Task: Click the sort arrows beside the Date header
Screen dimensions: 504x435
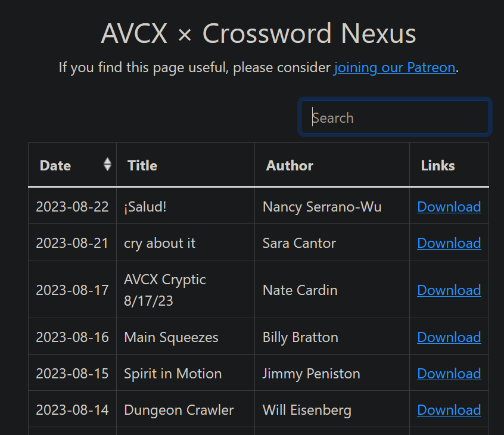Action: click(x=107, y=164)
